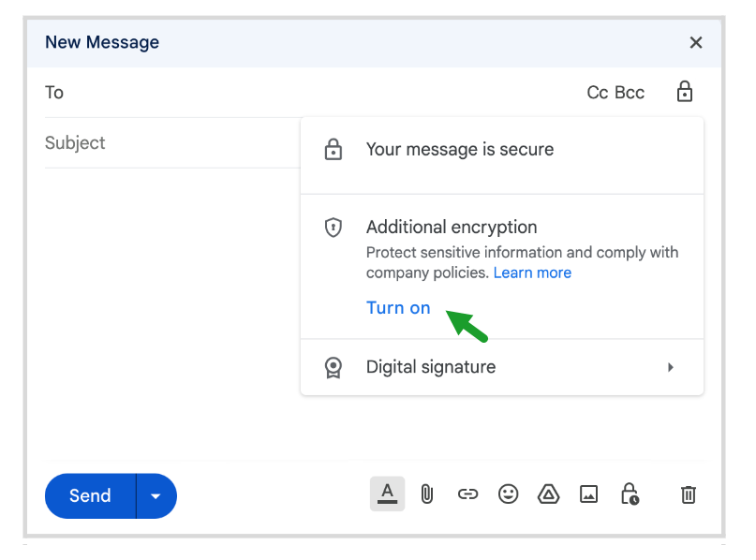Open formatting options with the underlined A icon
This screenshot has width=756, height=560.
click(x=387, y=494)
